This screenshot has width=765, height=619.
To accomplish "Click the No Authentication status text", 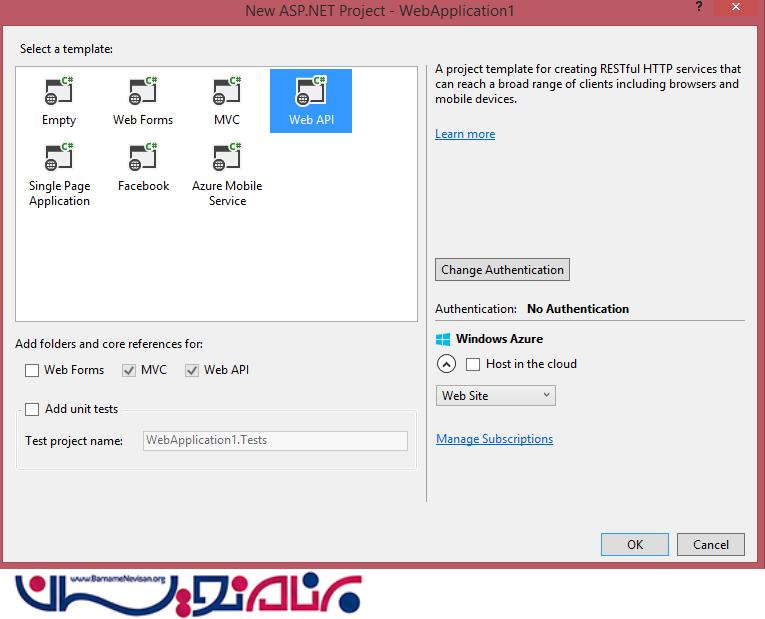I will 578,309.
